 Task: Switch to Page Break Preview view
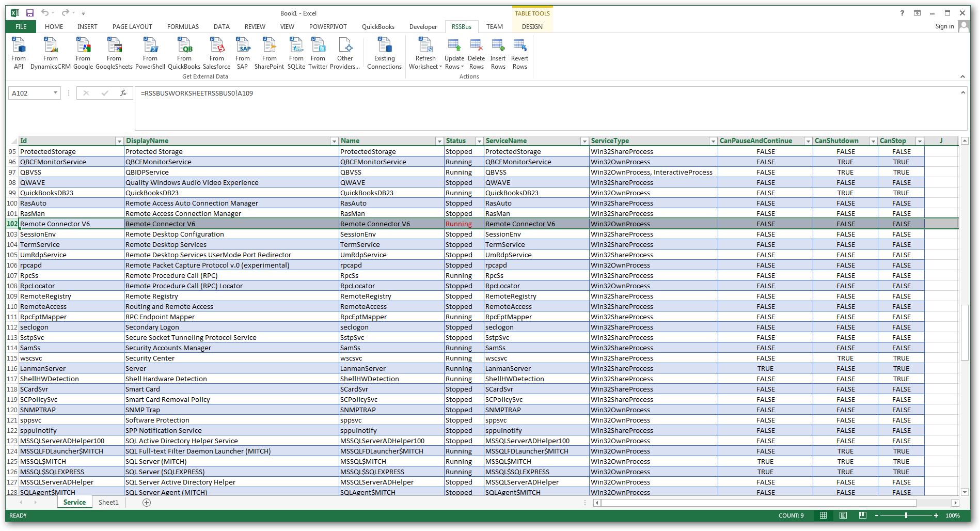tap(862, 516)
